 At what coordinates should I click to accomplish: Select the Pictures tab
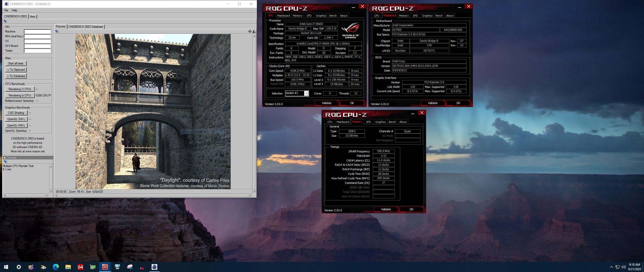[x=60, y=26]
